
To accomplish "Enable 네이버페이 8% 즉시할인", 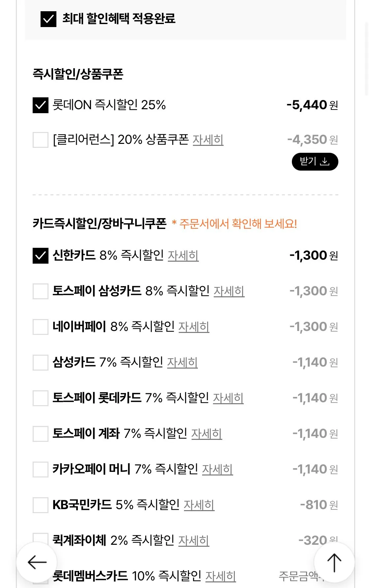I will [x=40, y=326].
